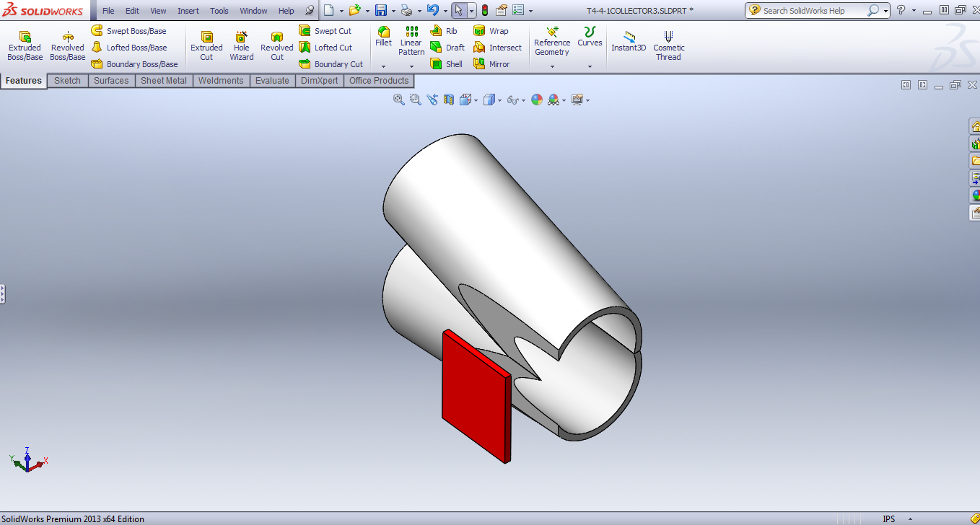Toggle the pin icon beside Help menu
The image size is (980, 525).
[x=310, y=11]
